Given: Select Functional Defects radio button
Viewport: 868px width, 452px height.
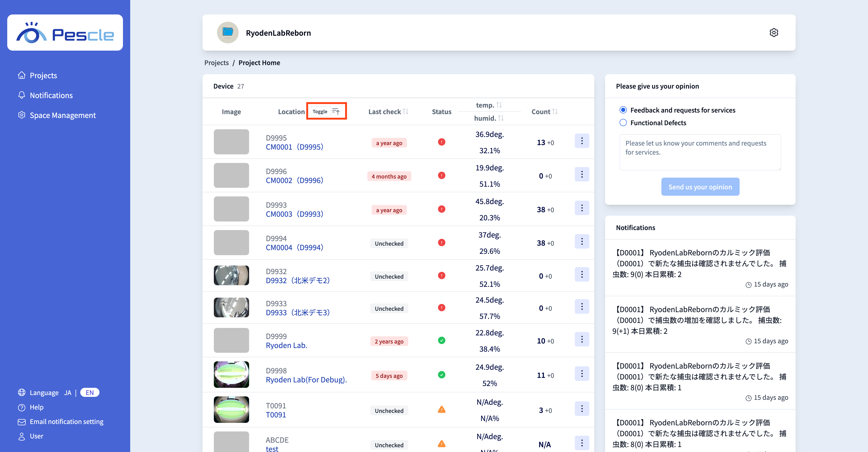Looking at the screenshot, I should (623, 122).
